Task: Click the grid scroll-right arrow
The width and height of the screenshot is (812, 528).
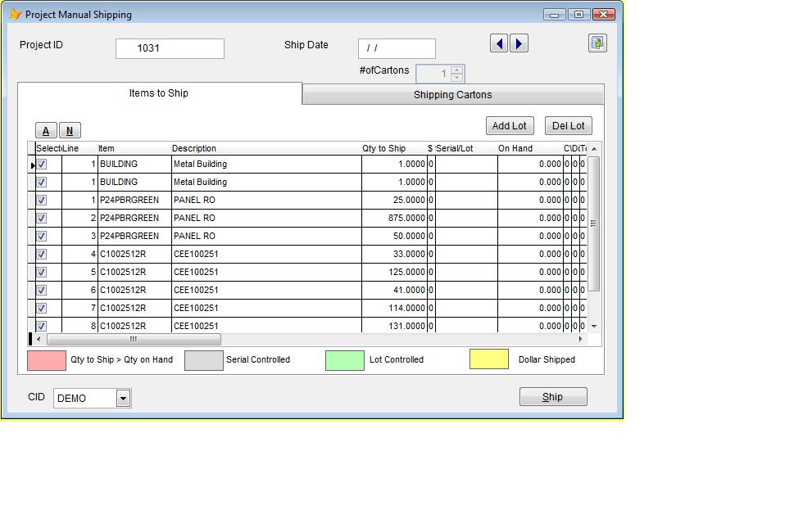Action: click(581, 339)
